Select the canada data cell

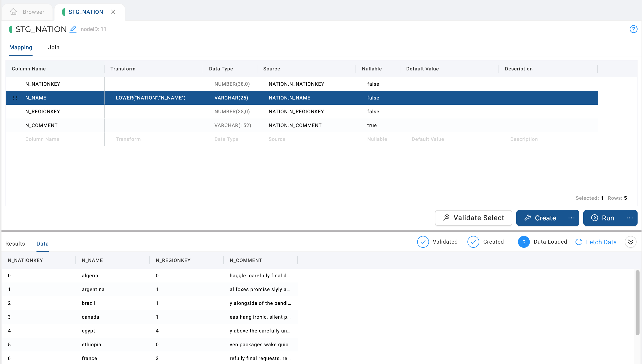click(90, 317)
